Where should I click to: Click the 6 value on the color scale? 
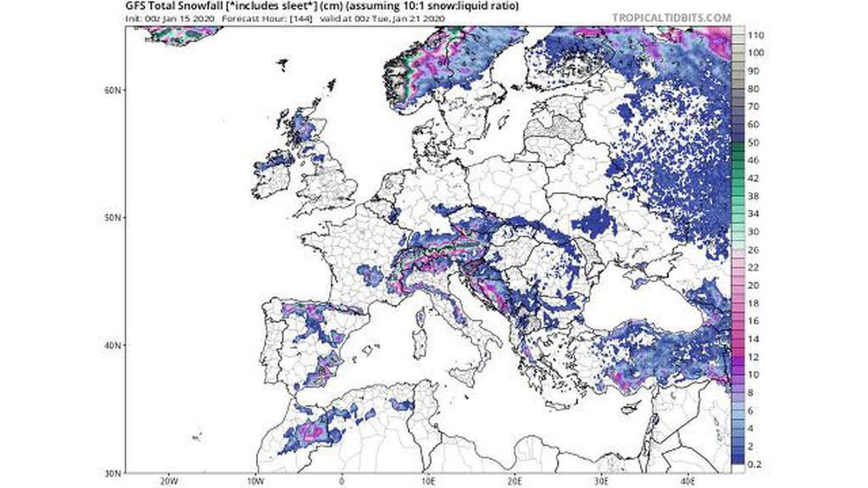751,411
